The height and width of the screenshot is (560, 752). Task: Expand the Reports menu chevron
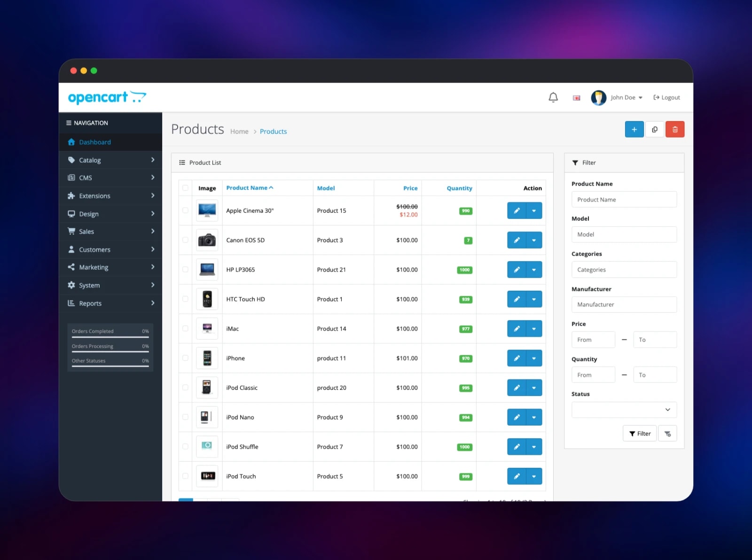click(153, 303)
